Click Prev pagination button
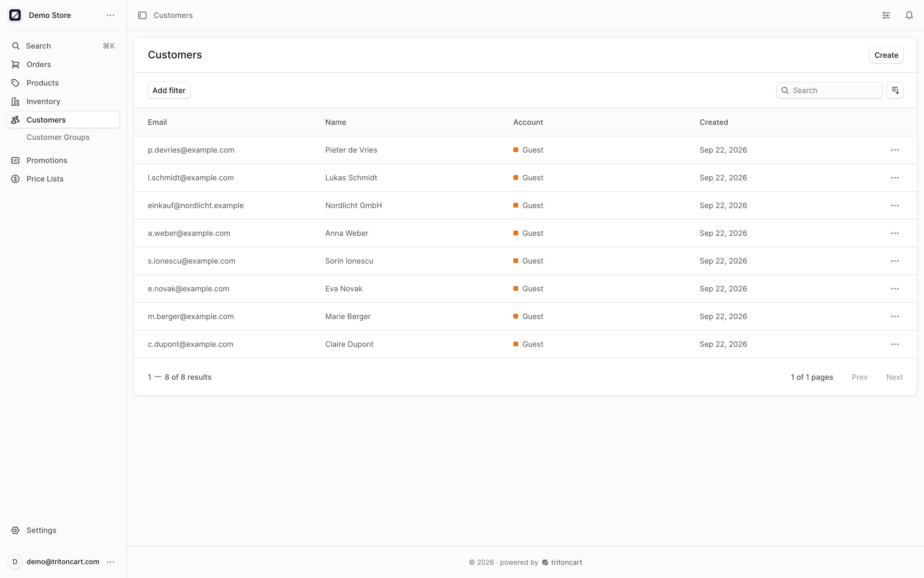 click(x=860, y=377)
